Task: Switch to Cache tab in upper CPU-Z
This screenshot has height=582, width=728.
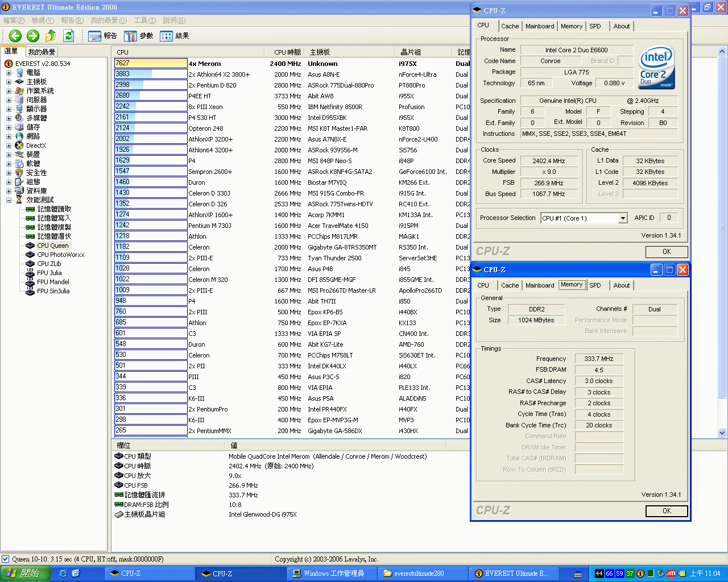Action: pos(510,26)
